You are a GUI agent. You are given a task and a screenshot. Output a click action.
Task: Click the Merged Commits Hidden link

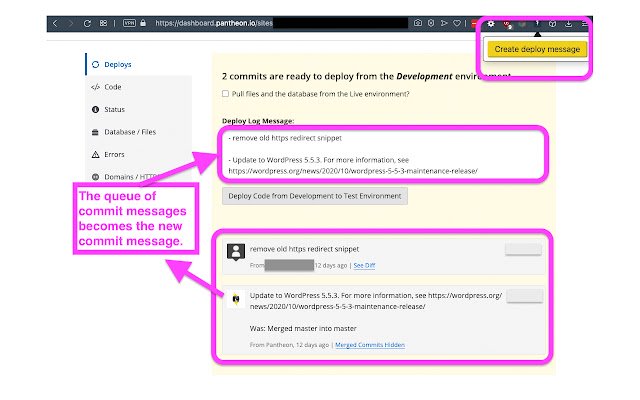pos(370,345)
